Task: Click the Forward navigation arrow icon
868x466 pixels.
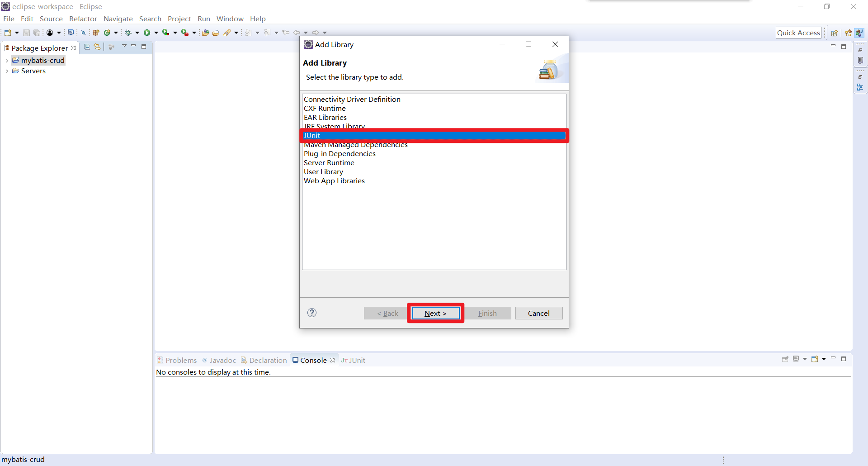Action: (x=316, y=33)
